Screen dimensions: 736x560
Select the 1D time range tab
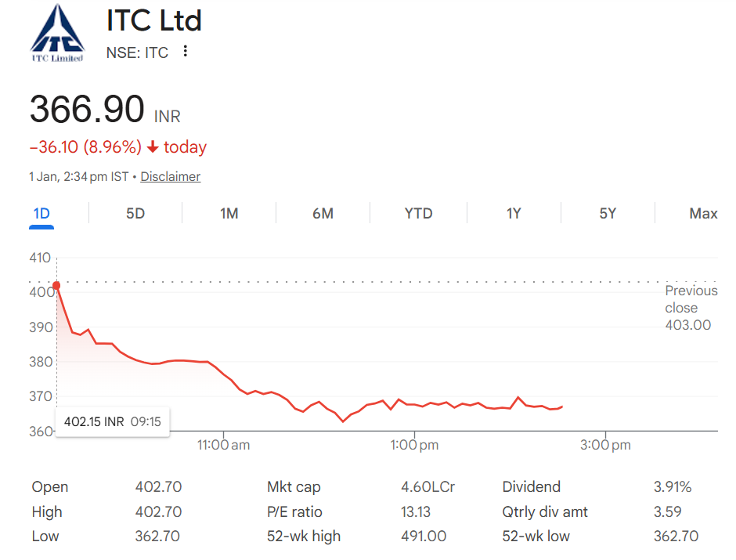point(41,214)
